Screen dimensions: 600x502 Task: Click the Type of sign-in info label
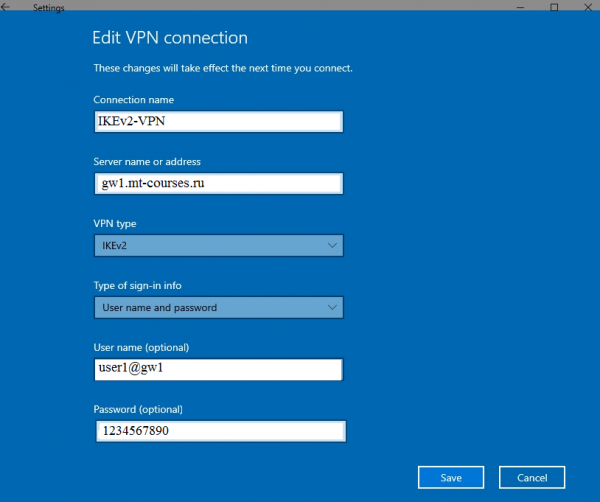point(137,285)
